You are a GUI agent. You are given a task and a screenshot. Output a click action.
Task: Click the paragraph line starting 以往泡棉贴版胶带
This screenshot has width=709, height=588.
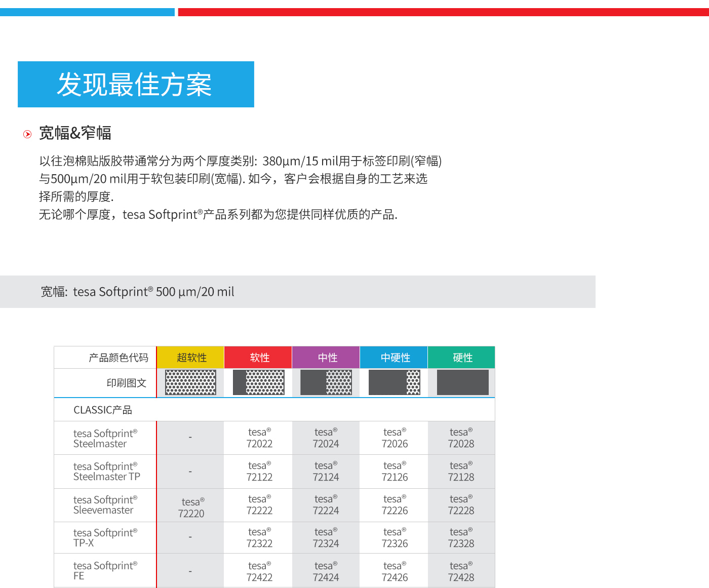pos(241,161)
